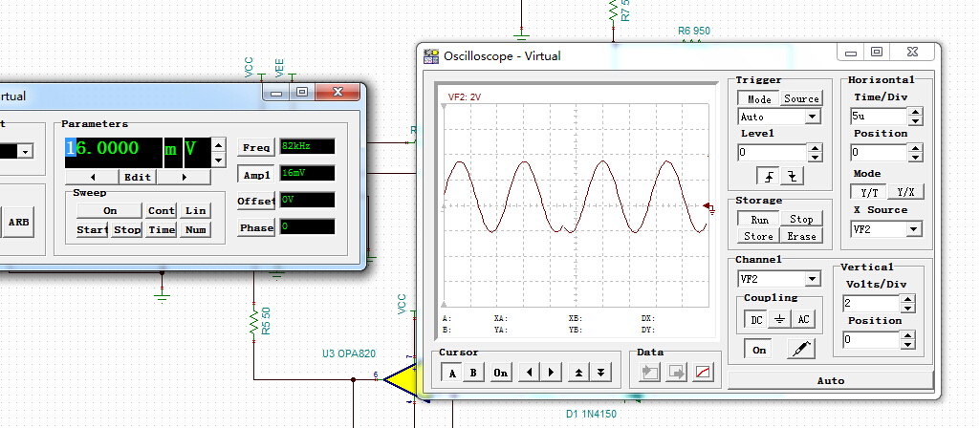
Task: Click the Time/Div input field
Action: pos(879,117)
